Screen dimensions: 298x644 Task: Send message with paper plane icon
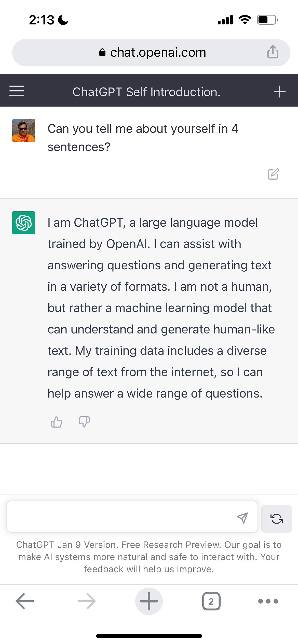pos(242,518)
